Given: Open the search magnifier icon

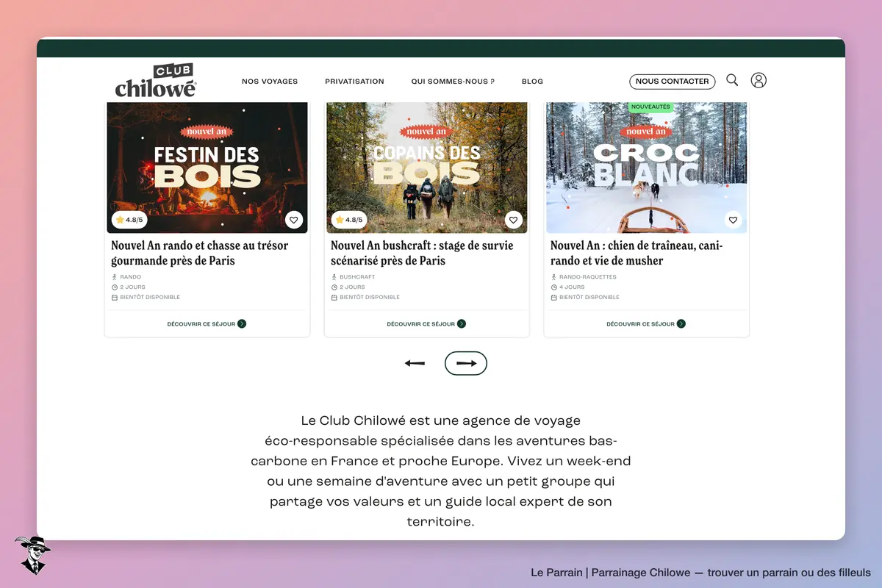Looking at the screenshot, I should point(732,80).
